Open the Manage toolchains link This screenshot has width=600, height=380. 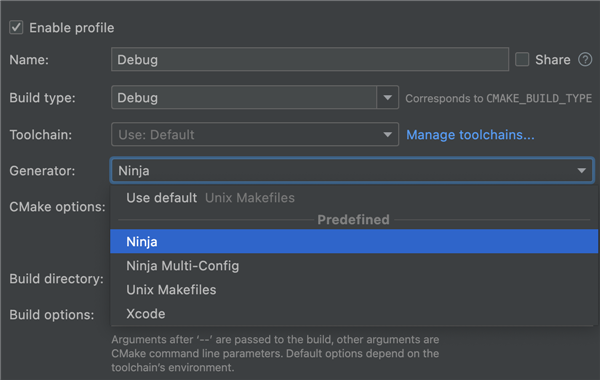(x=470, y=135)
